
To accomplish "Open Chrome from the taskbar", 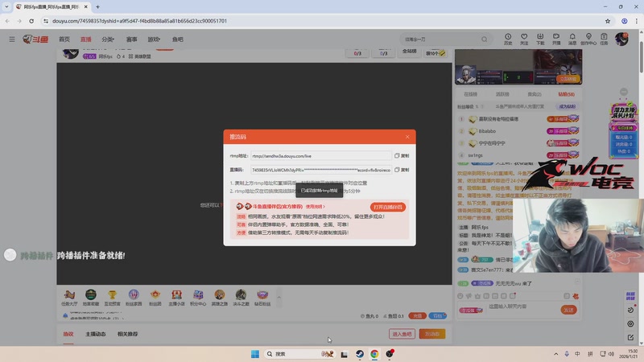I will pos(374,354).
